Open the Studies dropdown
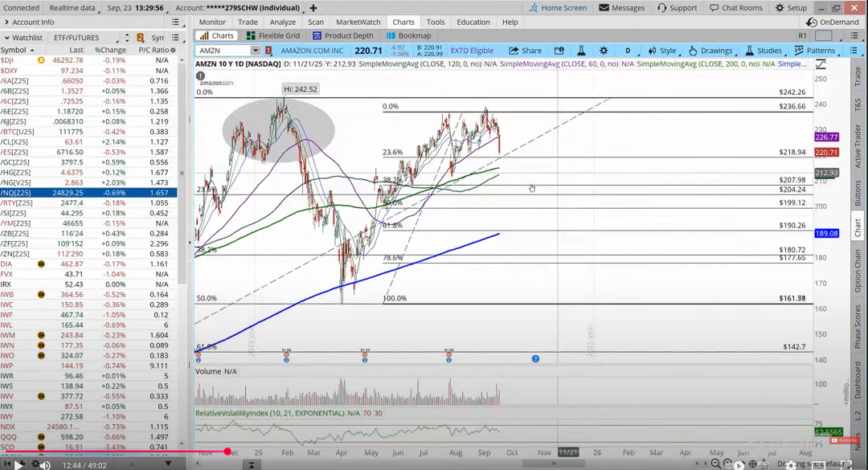The image size is (868, 470). (764, 51)
